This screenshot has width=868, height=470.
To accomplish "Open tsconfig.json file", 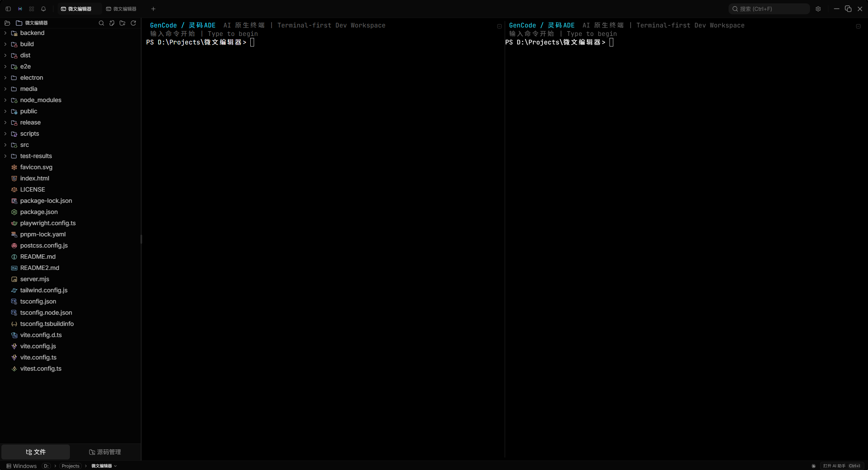I will tap(70, 301).
